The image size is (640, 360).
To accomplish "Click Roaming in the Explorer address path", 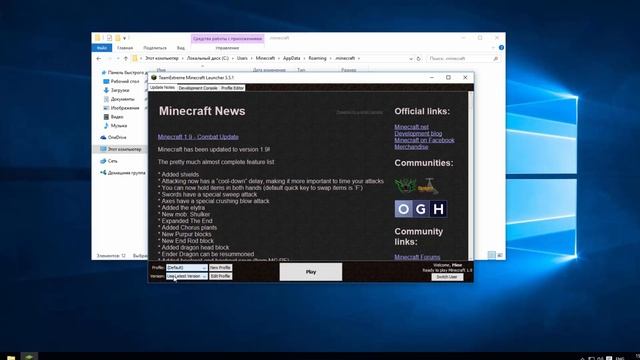I will pyautogui.click(x=317, y=58).
